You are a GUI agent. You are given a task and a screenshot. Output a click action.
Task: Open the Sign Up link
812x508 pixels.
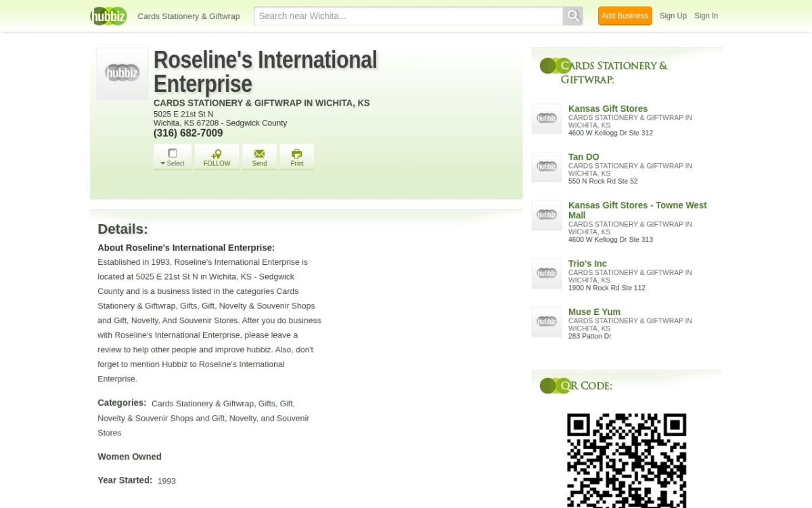673,16
